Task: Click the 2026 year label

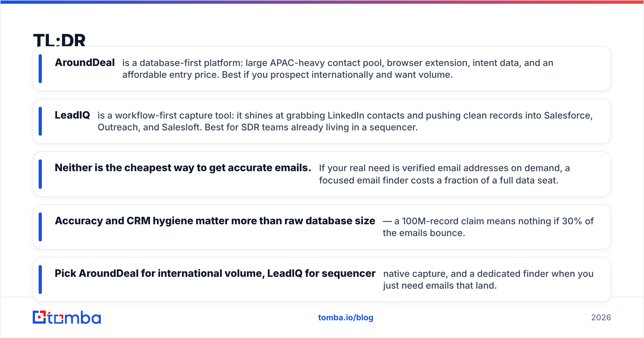Action: (x=601, y=318)
